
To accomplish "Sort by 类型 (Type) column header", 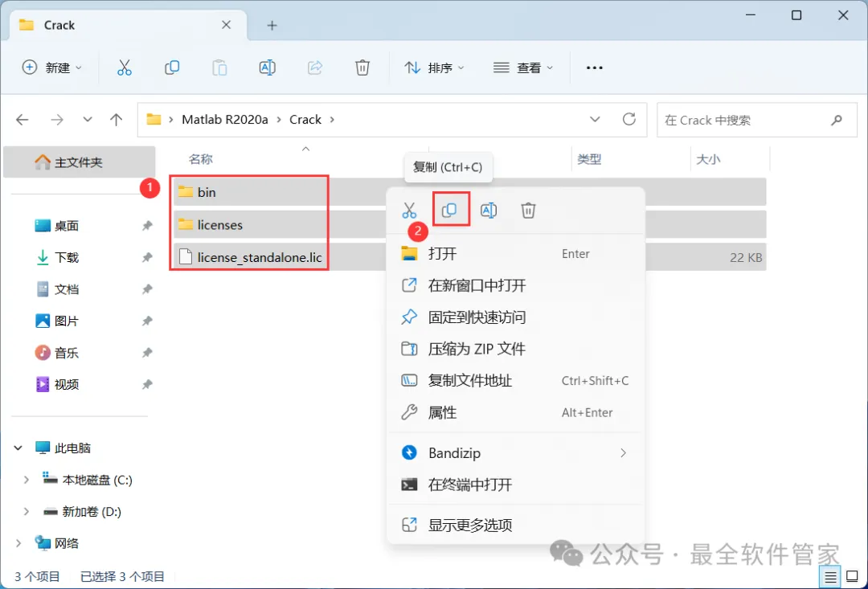I will (589, 159).
